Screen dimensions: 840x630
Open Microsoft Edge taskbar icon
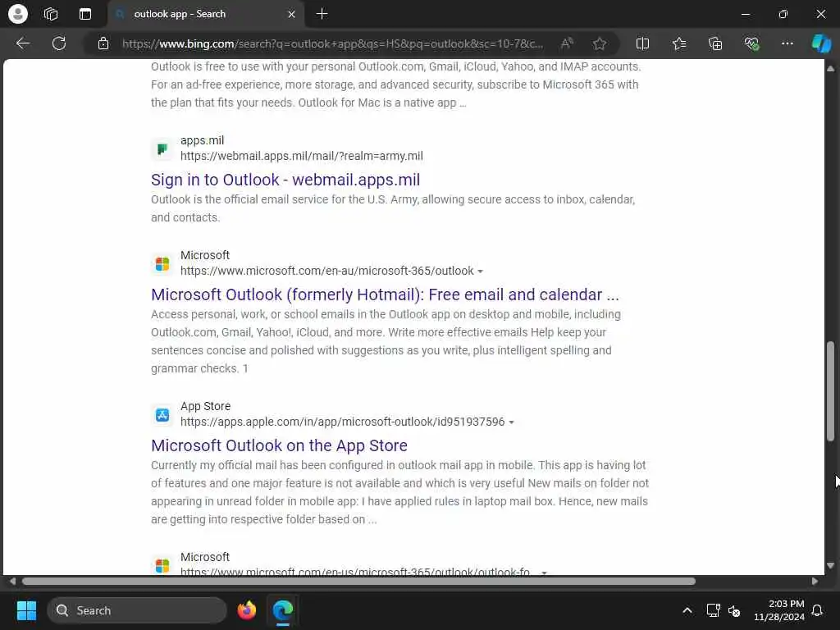click(x=283, y=610)
